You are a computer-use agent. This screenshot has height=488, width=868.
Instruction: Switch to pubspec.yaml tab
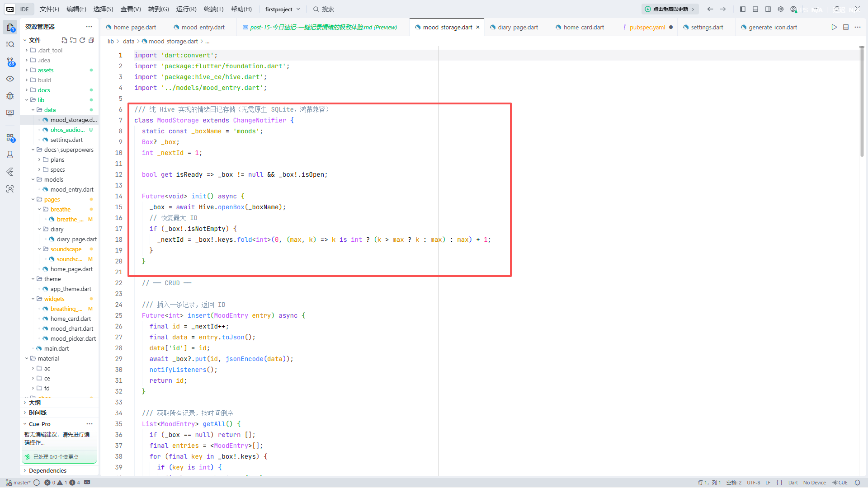647,27
